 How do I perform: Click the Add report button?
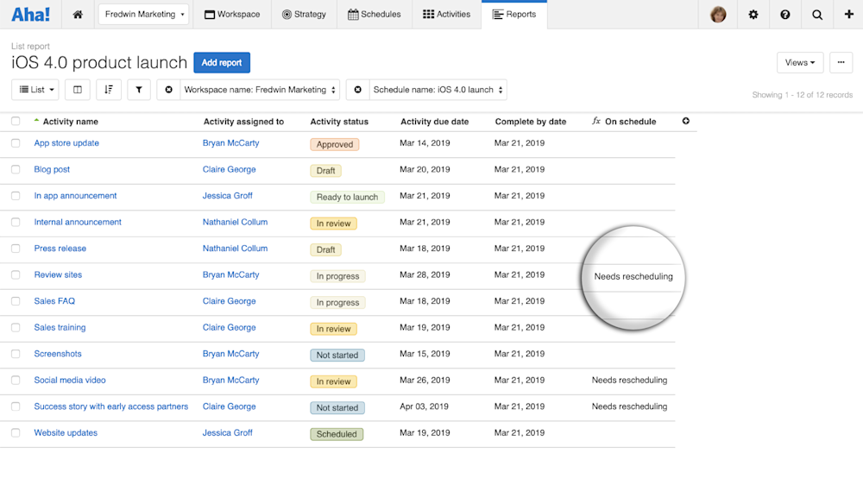click(x=222, y=62)
